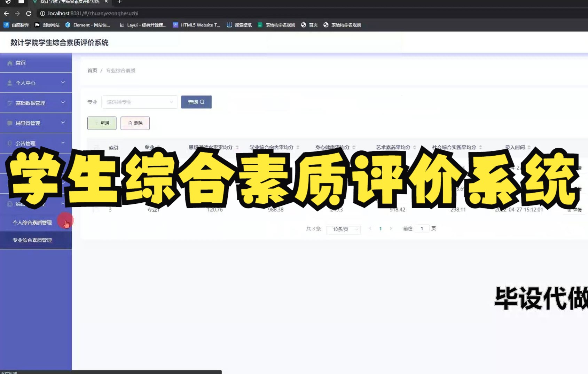Open a new browser tab with plus
This screenshot has height=374, width=588.
119,2
